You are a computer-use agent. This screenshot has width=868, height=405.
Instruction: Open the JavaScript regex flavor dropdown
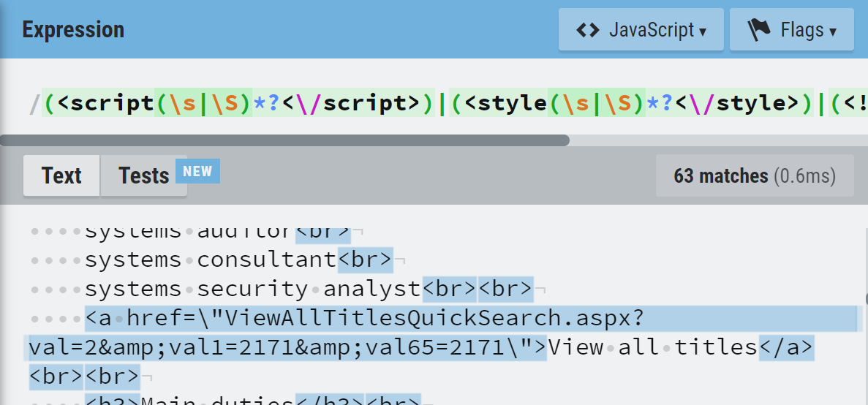pos(641,30)
